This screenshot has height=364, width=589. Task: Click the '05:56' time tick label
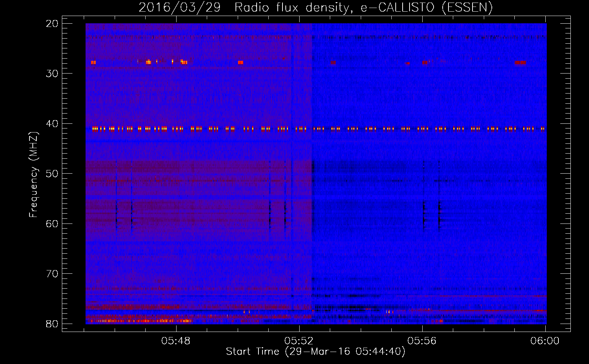[422, 341]
